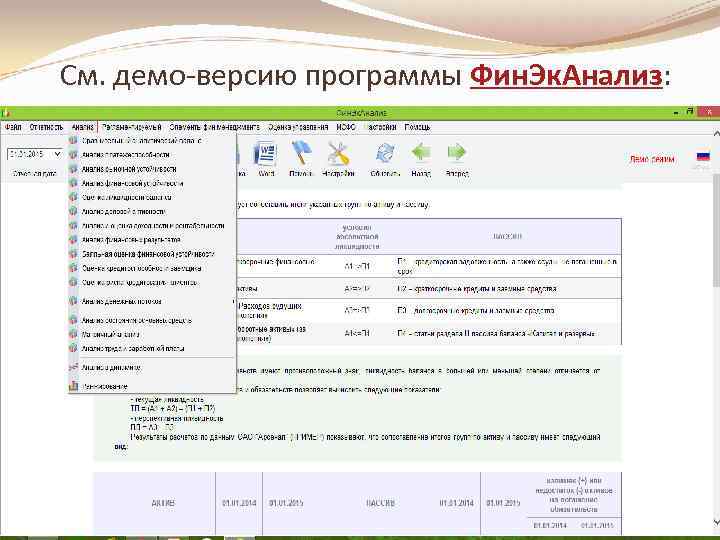720x540 pixels.
Task: Open the Оценка управления menu
Action: tap(298, 127)
